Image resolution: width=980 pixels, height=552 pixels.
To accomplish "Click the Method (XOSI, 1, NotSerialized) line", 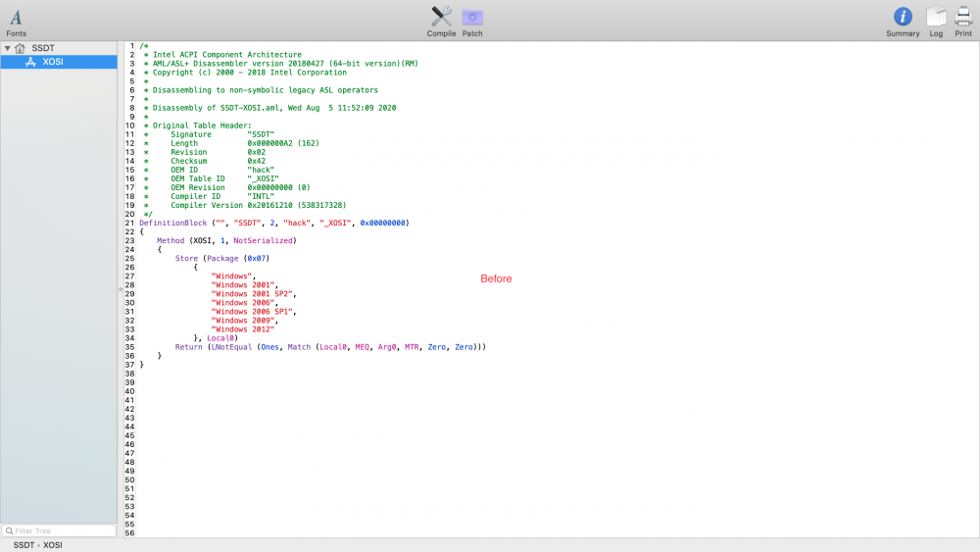I will 226,241.
